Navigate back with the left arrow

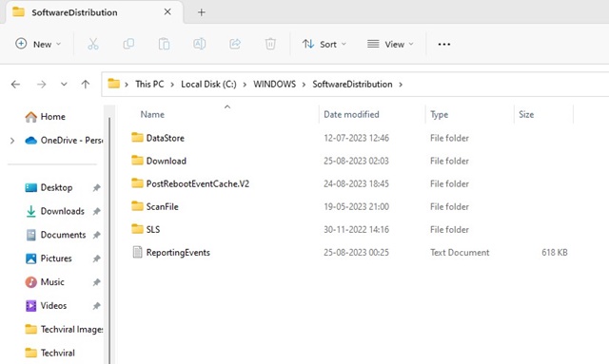click(15, 84)
